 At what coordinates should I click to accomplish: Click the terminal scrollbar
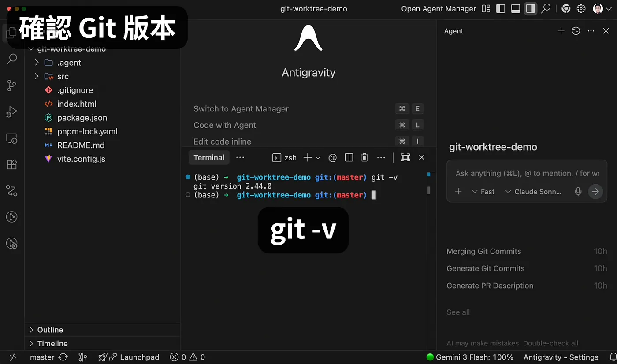tap(429, 189)
